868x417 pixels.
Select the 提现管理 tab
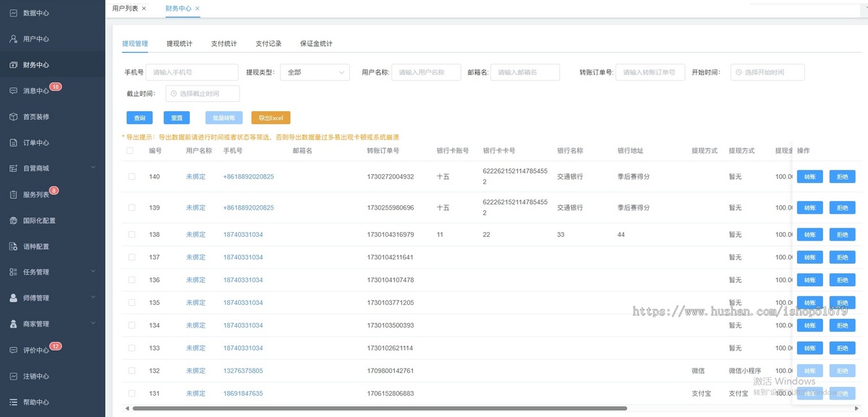click(x=135, y=43)
